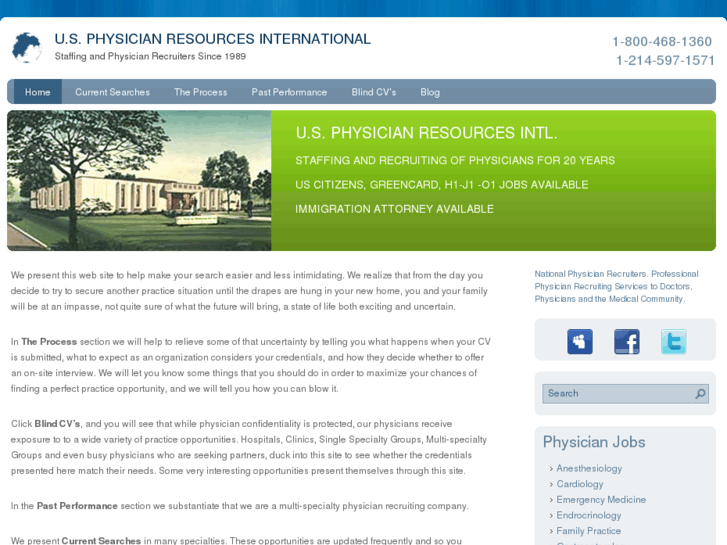Open the MySpace social icon
This screenshot has height=545, width=727.
[580, 342]
